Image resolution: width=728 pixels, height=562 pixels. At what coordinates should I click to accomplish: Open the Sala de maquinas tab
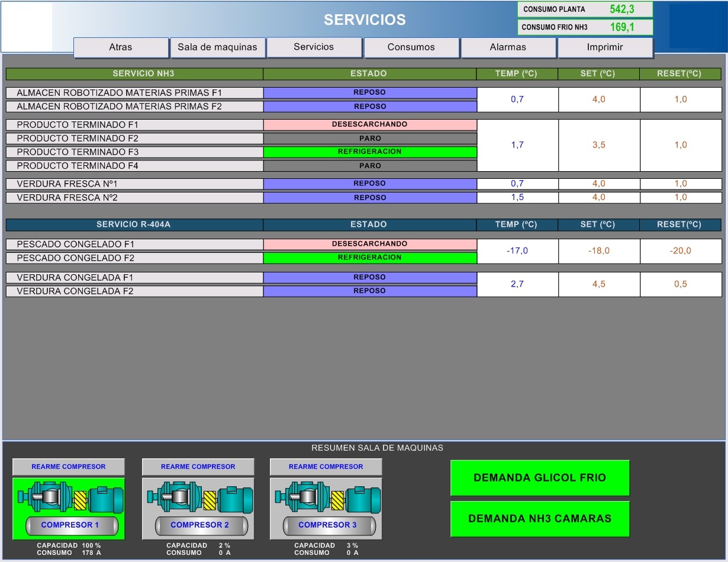(x=217, y=47)
